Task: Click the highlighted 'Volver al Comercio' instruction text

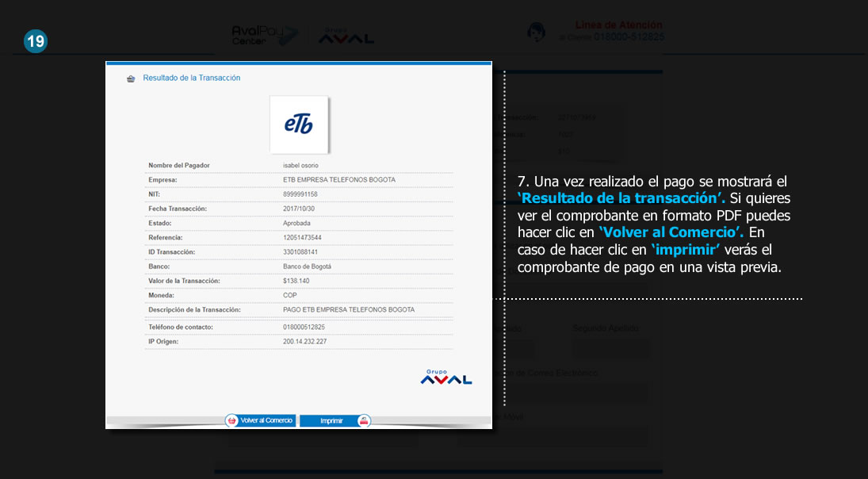Action: [x=671, y=232]
